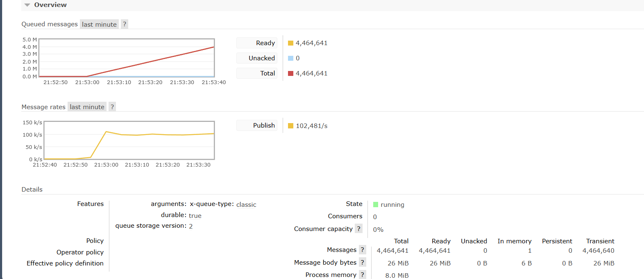Viewport: 644px width, 279px height.
Task: Click help icon beside Queued messages
Action: pos(125,24)
